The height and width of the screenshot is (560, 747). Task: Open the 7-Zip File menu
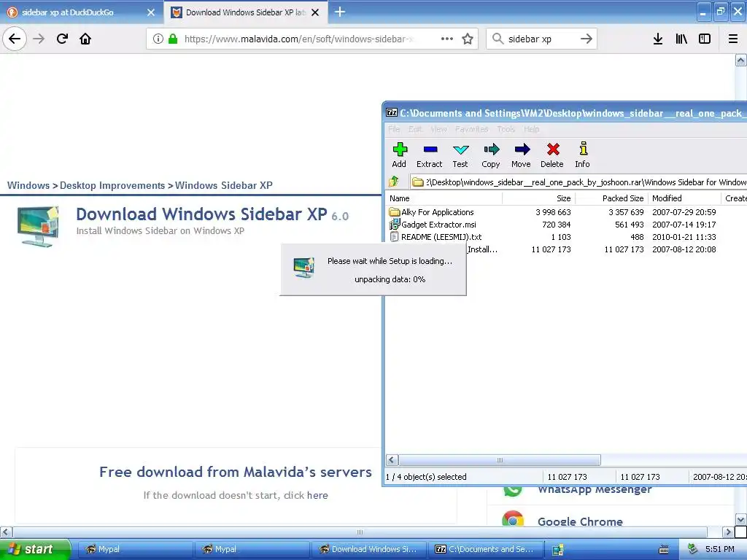(x=394, y=129)
